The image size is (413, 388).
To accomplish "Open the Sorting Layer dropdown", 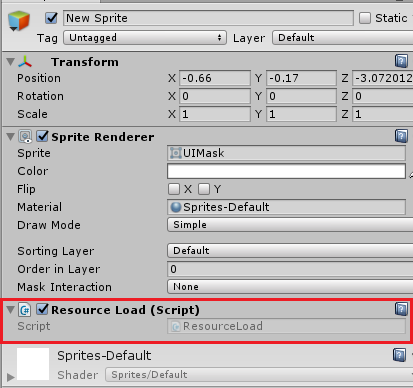I will click(290, 251).
